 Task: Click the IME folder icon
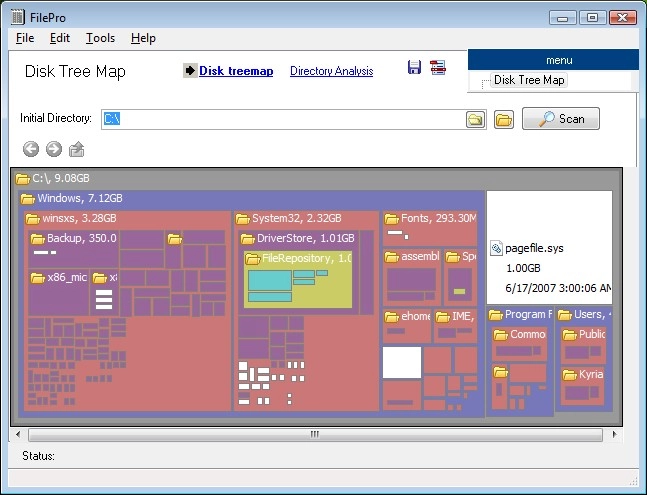click(x=442, y=317)
